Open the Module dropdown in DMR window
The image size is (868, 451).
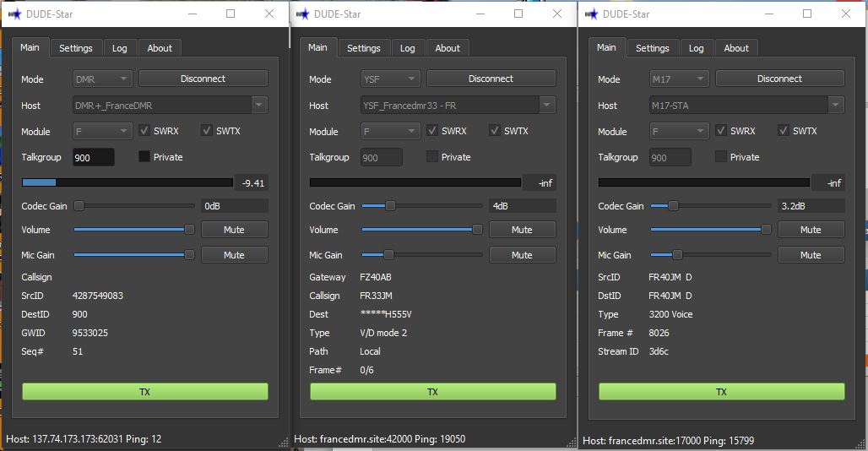tap(102, 131)
